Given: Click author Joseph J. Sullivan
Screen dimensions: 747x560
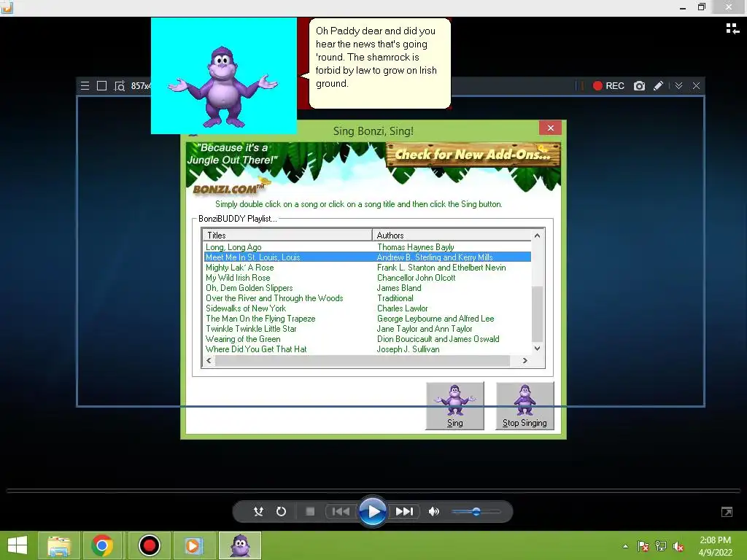Looking at the screenshot, I should 409,349.
